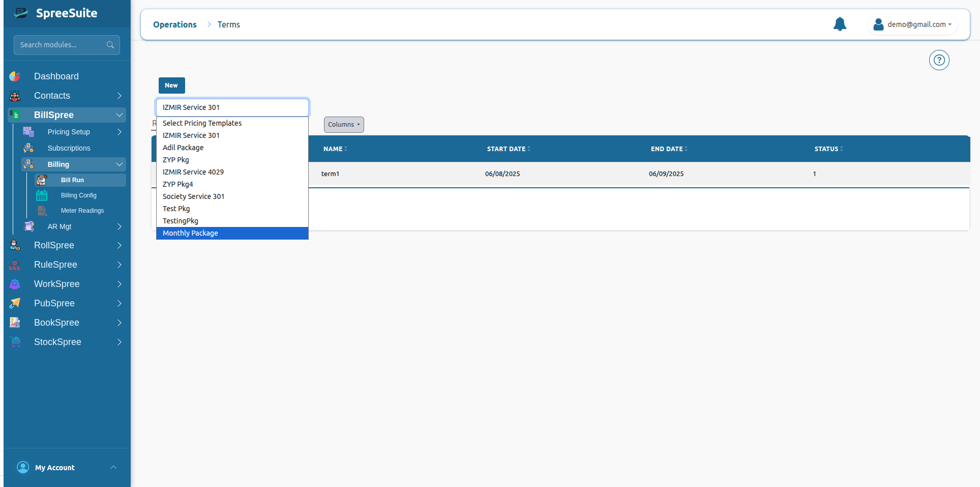This screenshot has height=487, width=980.
Task: Click the Bill Run icon
Action: click(x=42, y=180)
